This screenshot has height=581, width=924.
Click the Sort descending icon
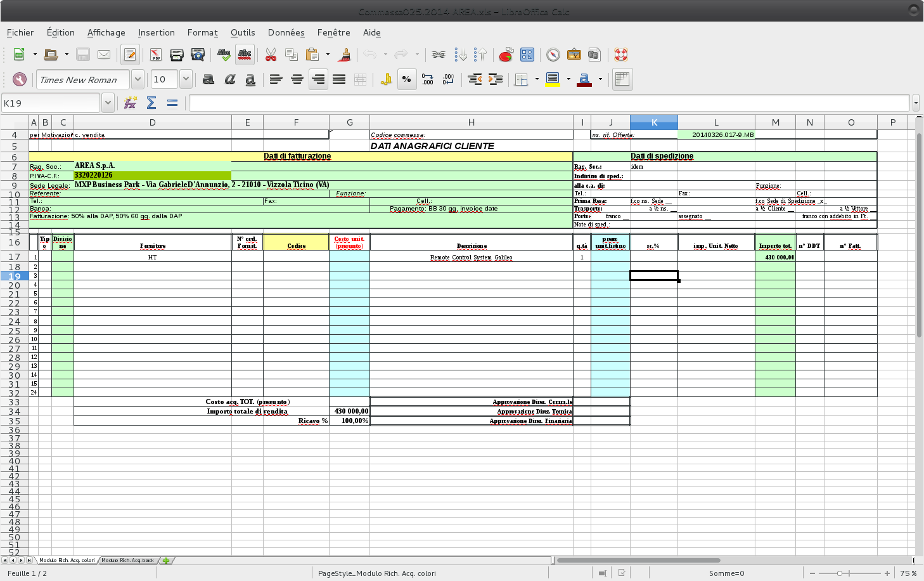point(480,55)
